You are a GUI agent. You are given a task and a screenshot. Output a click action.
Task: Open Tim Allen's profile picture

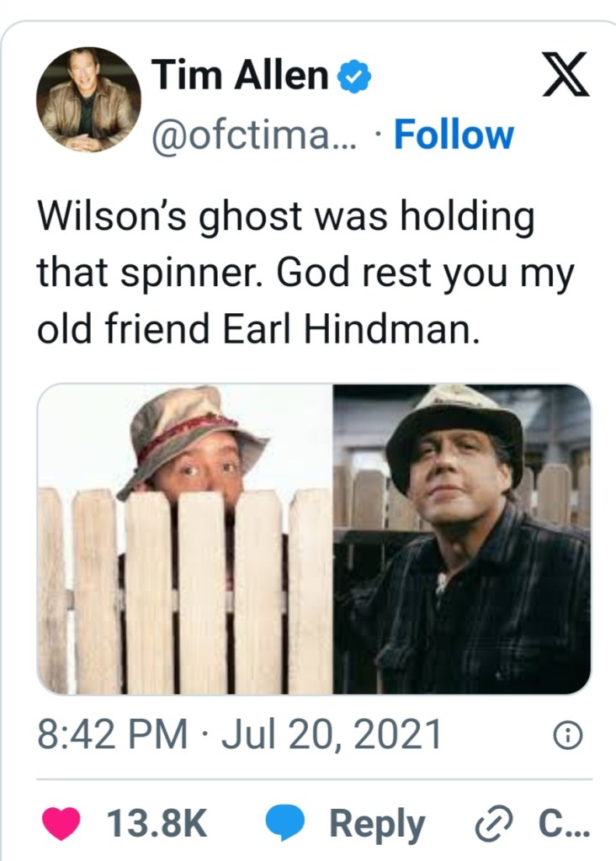(87, 101)
